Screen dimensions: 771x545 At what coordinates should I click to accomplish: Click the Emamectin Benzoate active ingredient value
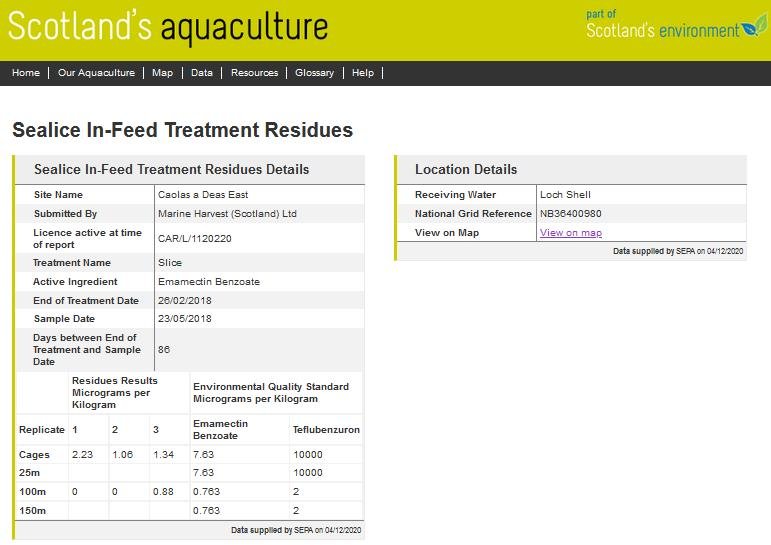pos(209,282)
